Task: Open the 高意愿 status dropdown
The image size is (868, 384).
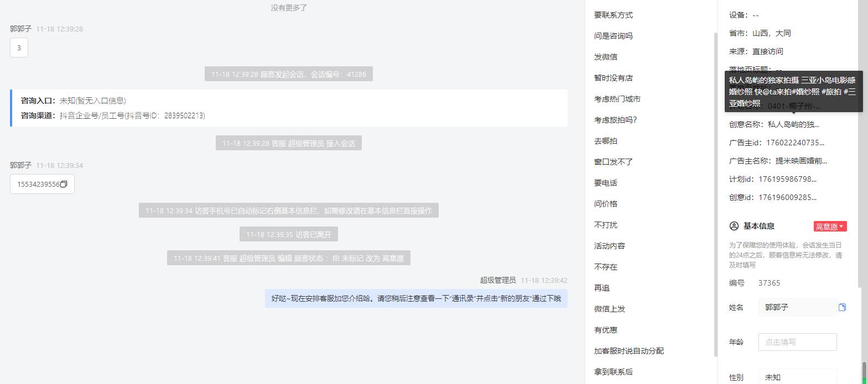Action: pyautogui.click(x=830, y=227)
